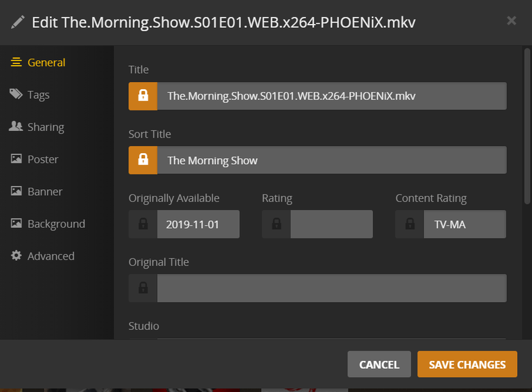Viewport: 532px width, 392px height.
Task: Click the General list icon in sidebar
Action: pos(16,62)
